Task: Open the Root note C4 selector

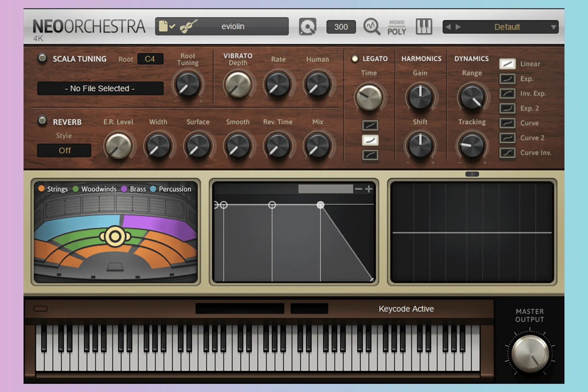Action: (x=150, y=59)
